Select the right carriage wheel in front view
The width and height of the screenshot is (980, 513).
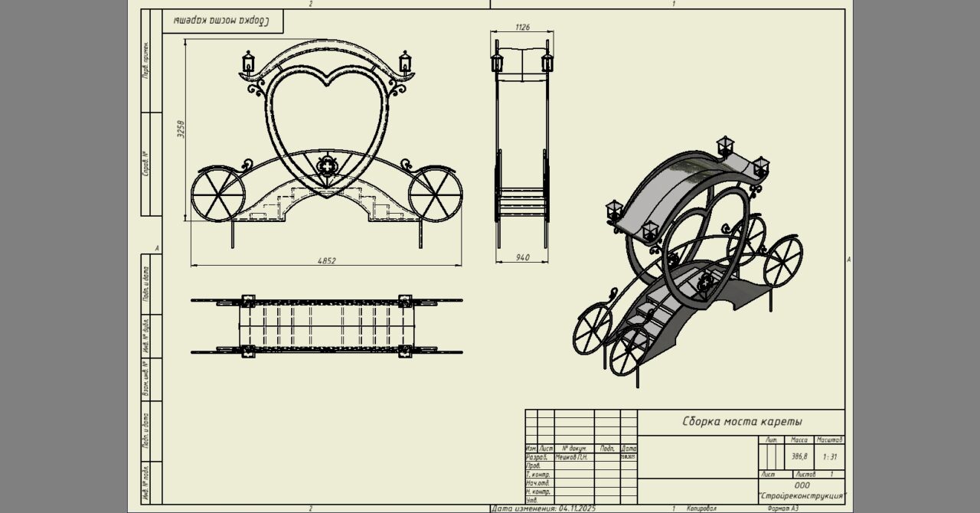[x=436, y=194]
